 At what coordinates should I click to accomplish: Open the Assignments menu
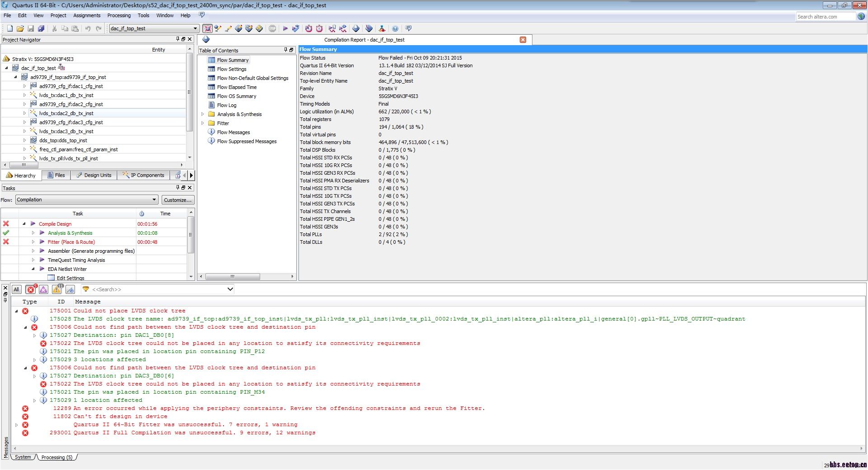[87, 15]
